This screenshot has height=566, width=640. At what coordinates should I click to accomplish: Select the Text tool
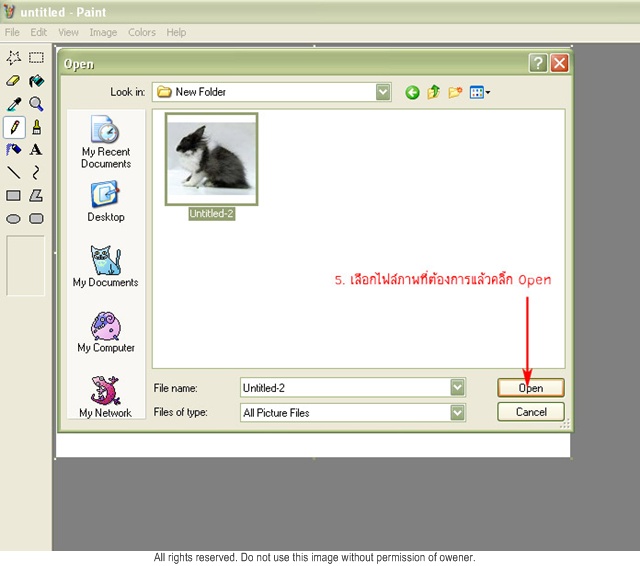click(x=36, y=150)
